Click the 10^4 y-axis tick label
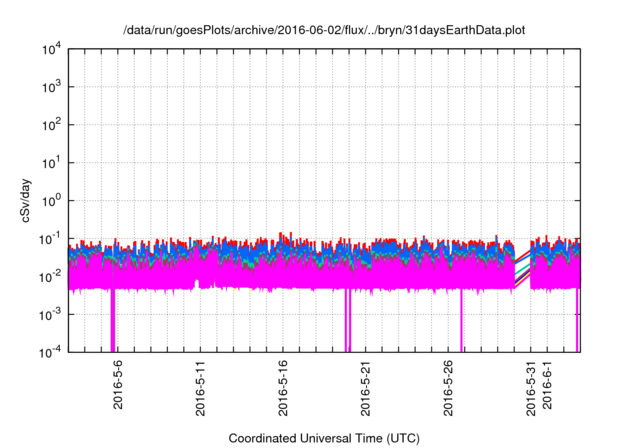Image resolution: width=640 pixels, height=448 pixels. (x=52, y=50)
